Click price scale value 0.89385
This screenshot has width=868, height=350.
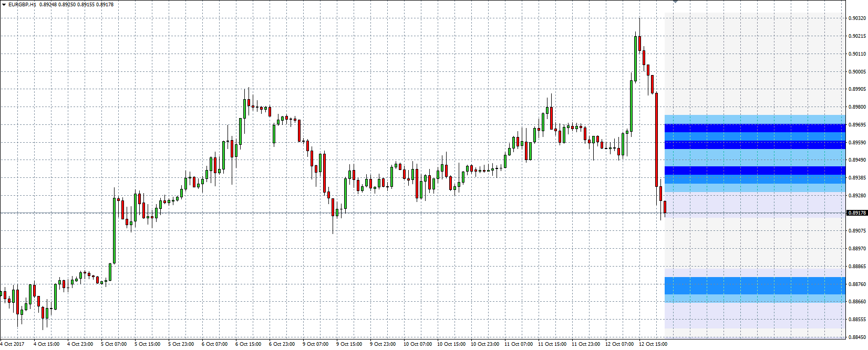(857, 178)
